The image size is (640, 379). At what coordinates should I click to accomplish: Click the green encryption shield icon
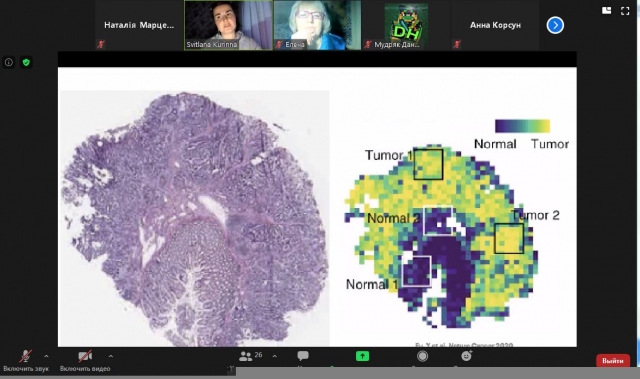point(26,62)
